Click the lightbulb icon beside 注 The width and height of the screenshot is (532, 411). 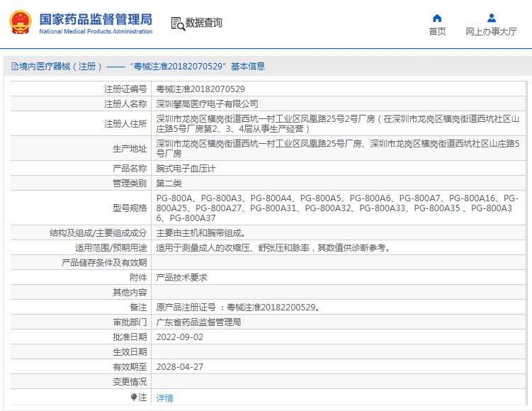coord(134,397)
